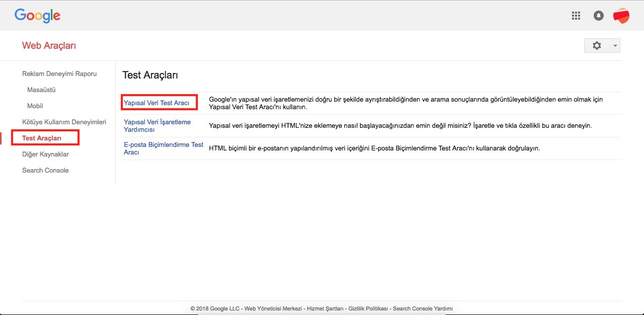Viewport: 644px width, 315px height.
Task: Open the settings gear dropdown
Action: coord(602,45)
